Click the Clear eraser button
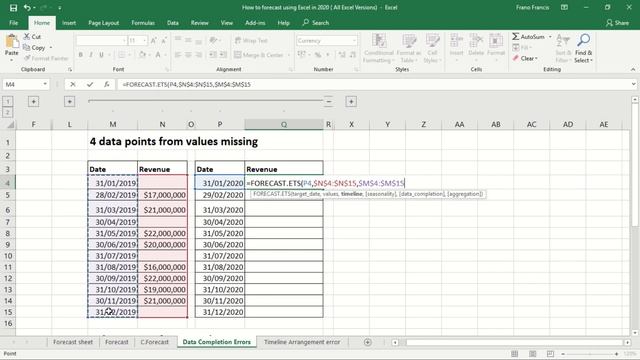The image size is (640, 360). (x=525, y=58)
